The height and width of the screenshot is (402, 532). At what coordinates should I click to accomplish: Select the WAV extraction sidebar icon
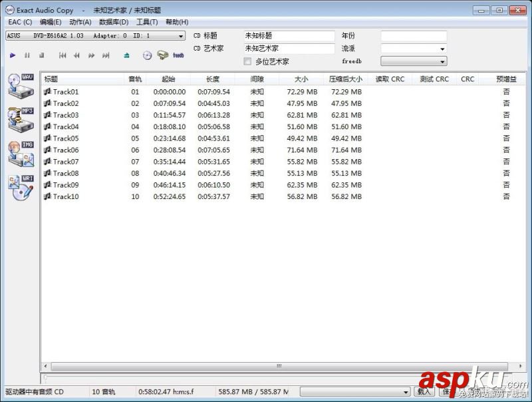(20, 85)
